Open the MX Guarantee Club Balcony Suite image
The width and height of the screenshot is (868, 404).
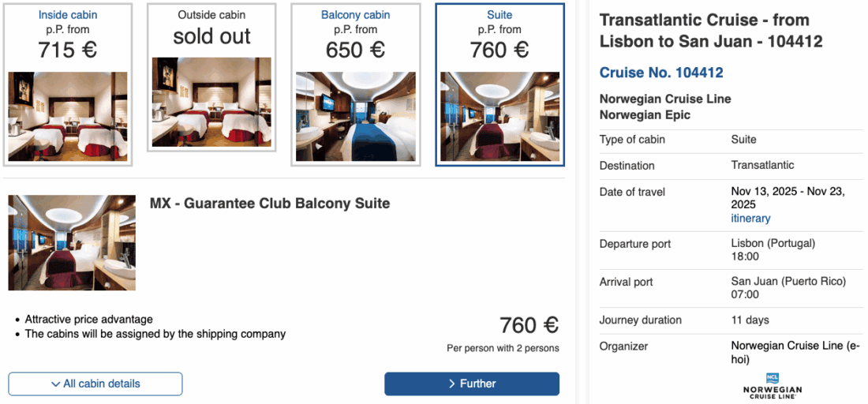point(72,242)
